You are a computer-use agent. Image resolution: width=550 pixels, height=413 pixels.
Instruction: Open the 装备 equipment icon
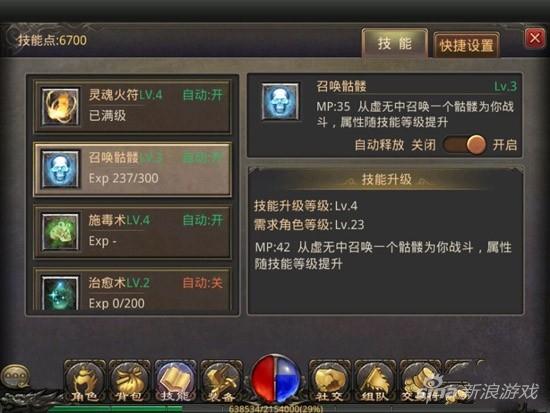click(x=221, y=382)
